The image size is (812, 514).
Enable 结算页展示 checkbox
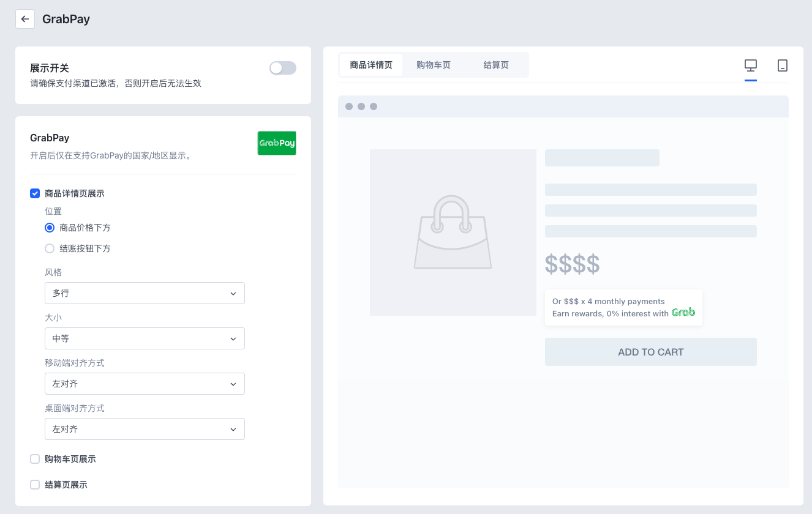35,485
